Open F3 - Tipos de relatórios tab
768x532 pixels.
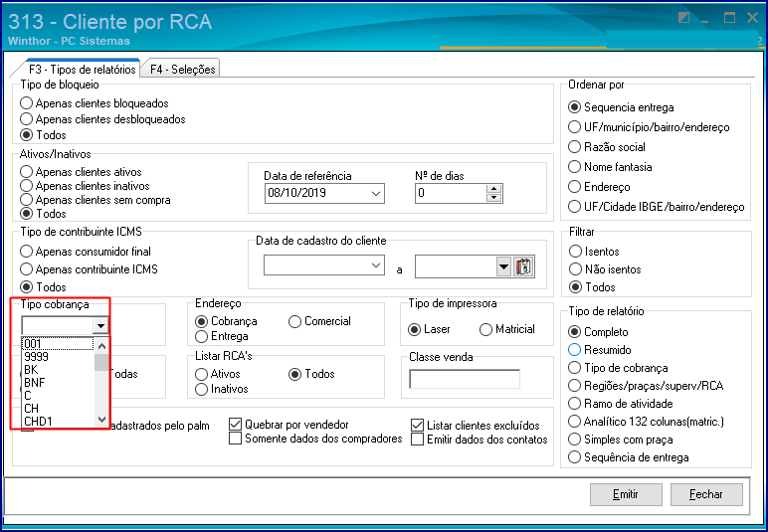pyautogui.click(x=82, y=69)
